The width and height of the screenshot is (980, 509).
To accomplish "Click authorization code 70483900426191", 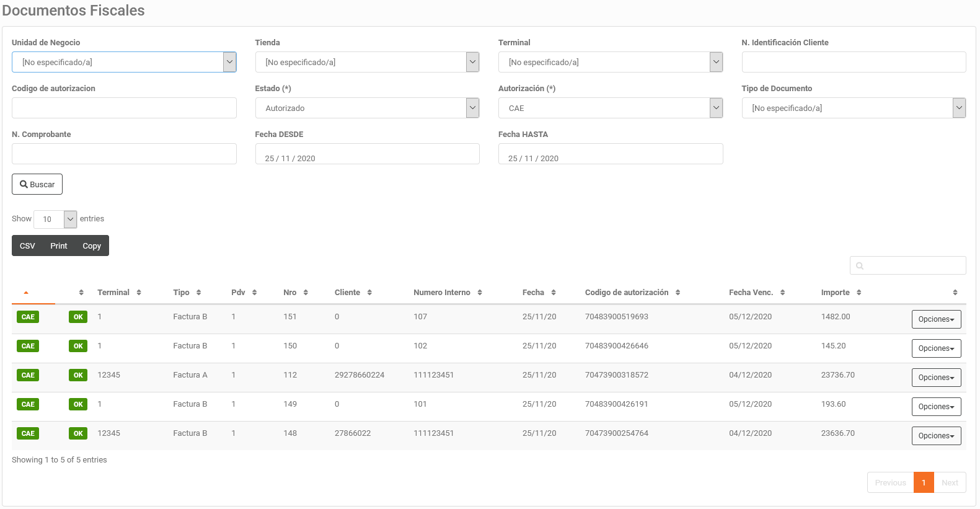I will click(x=617, y=404).
